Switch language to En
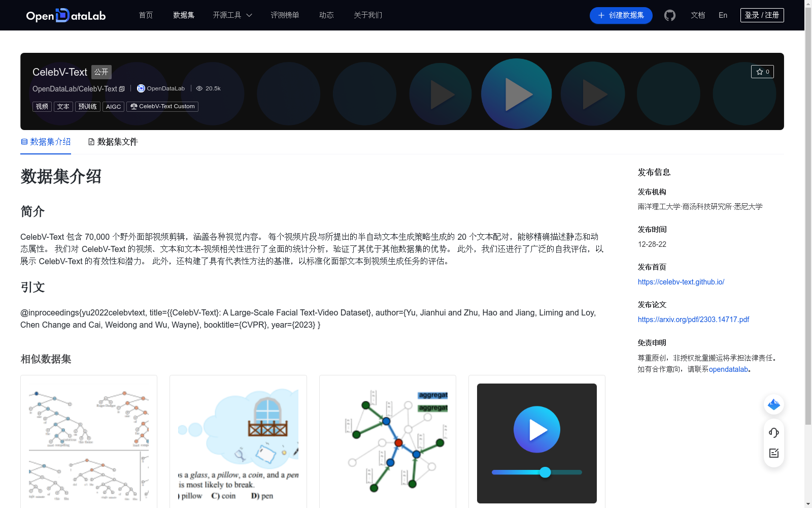The height and width of the screenshot is (508, 812). pos(723,15)
